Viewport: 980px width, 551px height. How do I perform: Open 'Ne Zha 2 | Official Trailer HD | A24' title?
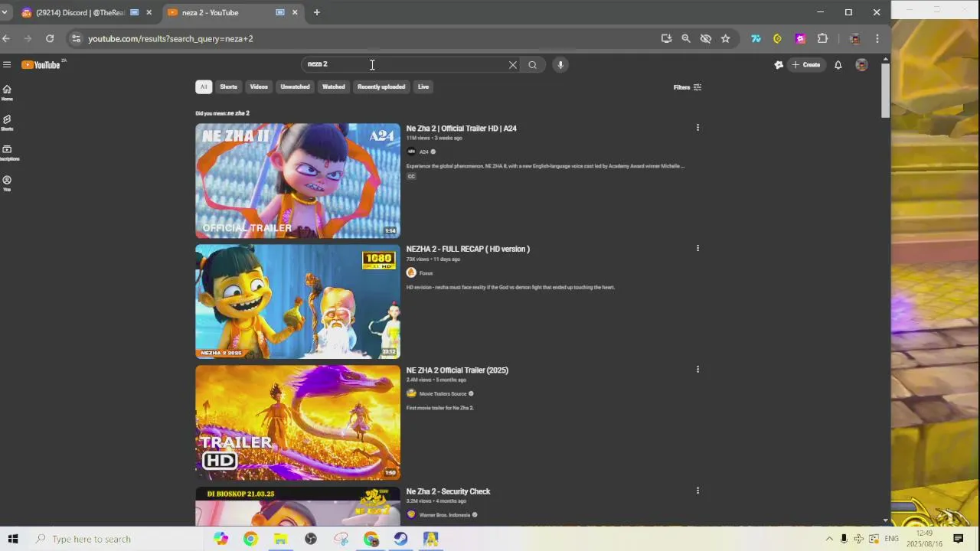point(462,129)
